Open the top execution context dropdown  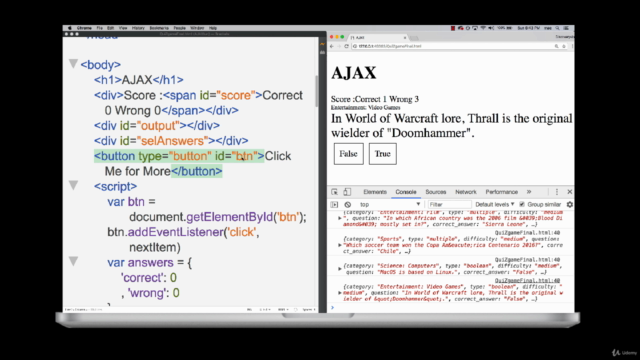tap(389, 204)
